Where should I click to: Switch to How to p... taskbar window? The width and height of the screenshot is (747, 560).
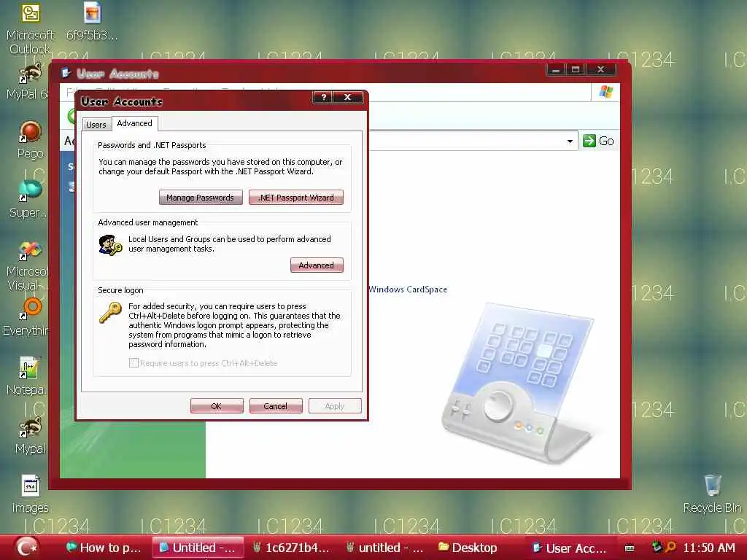pos(104,548)
